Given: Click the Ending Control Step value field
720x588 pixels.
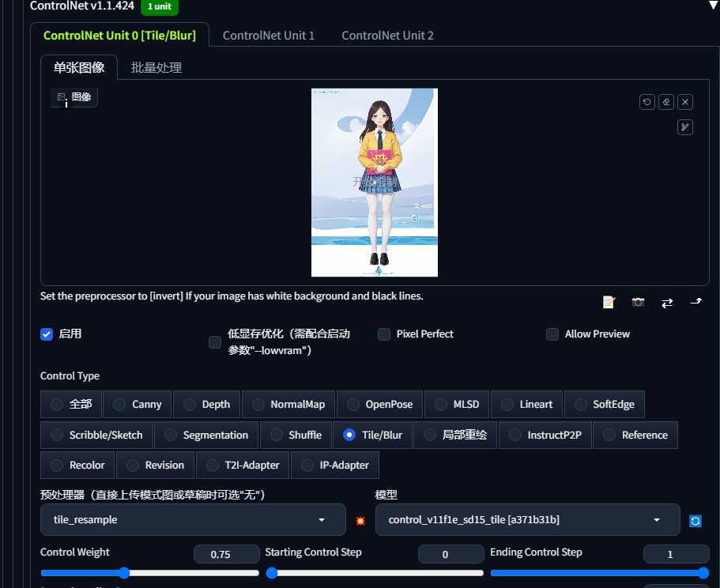Looking at the screenshot, I should point(676,555).
